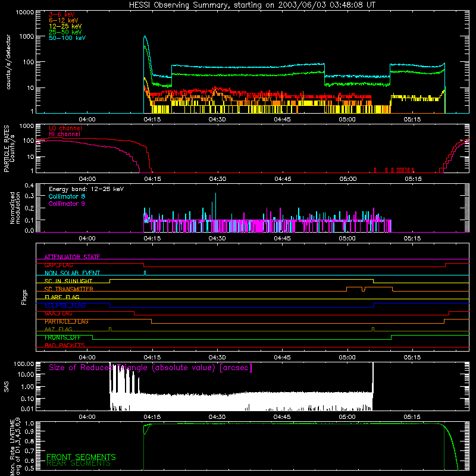Screen dimensions: 476x476
Task: Click the 100.00 tick of SAS panel
Action: coord(24,364)
